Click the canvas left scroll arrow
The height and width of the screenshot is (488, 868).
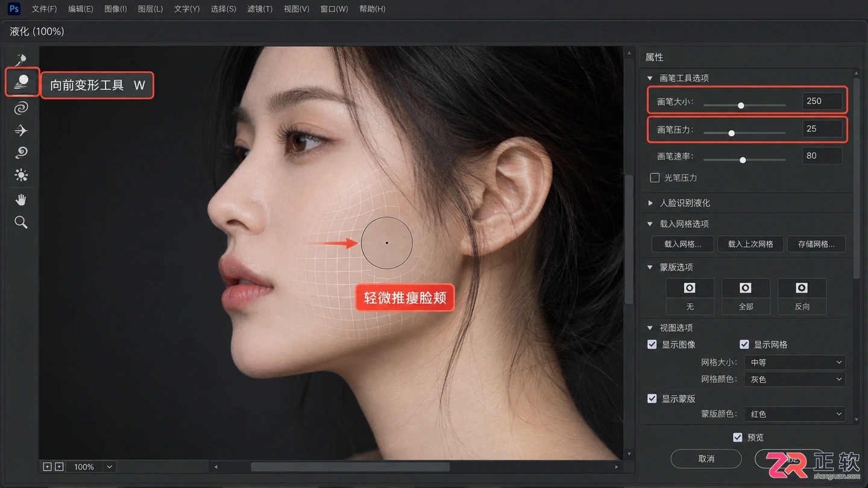pyautogui.click(x=216, y=467)
